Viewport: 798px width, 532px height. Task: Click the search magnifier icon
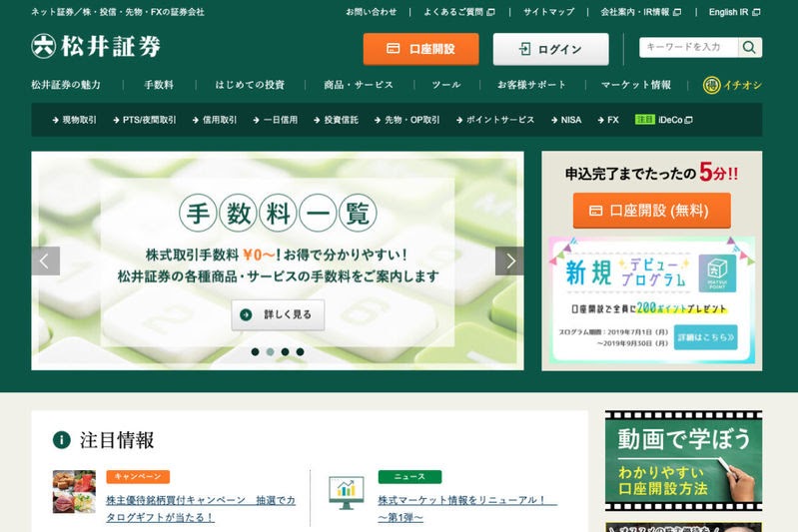point(749,47)
